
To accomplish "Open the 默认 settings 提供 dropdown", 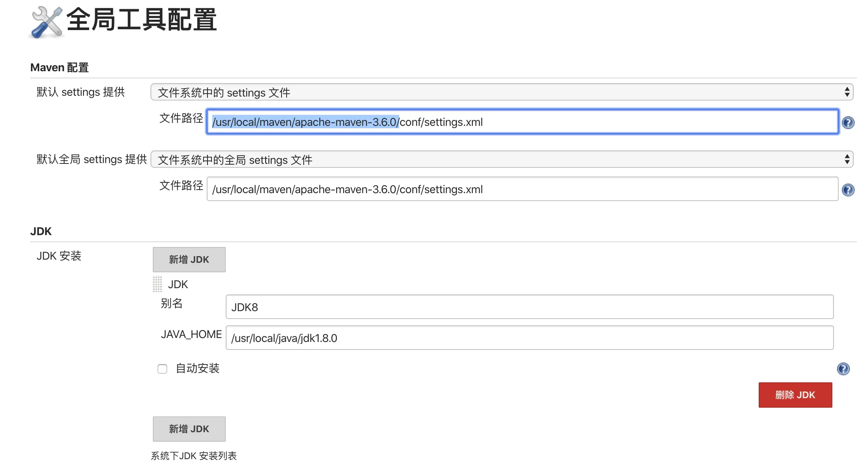I will [x=501, y=92].
